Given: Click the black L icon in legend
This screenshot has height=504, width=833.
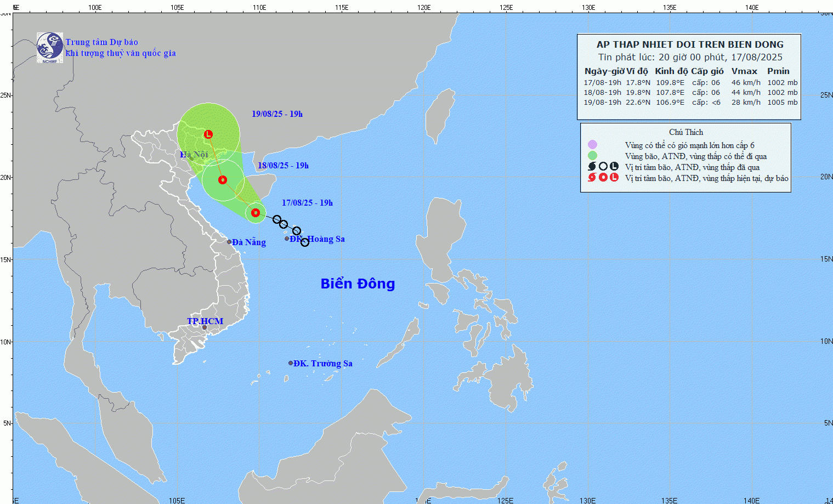Looking at the screenshot, I should coord(614,167).
